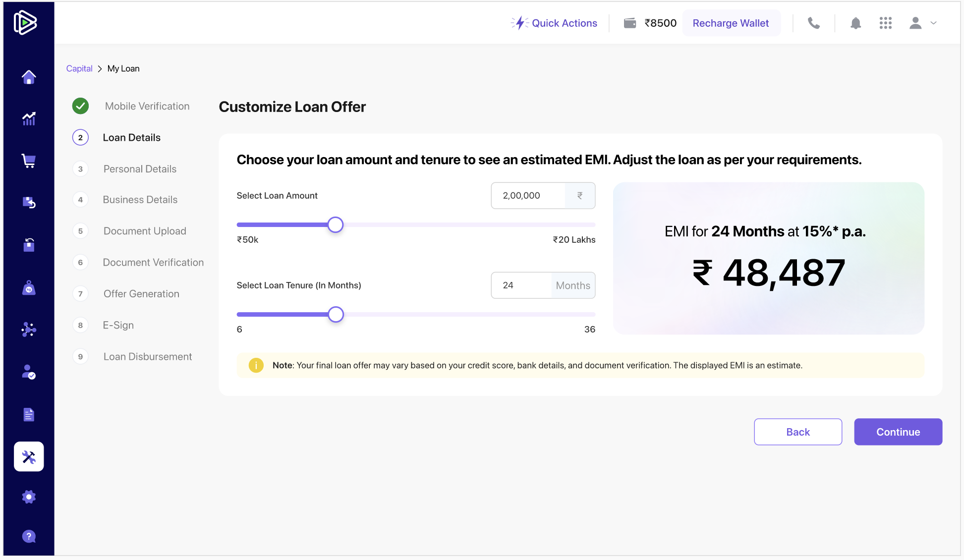Open the analytics chart sidebar icon
The height and width of the screenshot is (560, 964).
[29, 118]
